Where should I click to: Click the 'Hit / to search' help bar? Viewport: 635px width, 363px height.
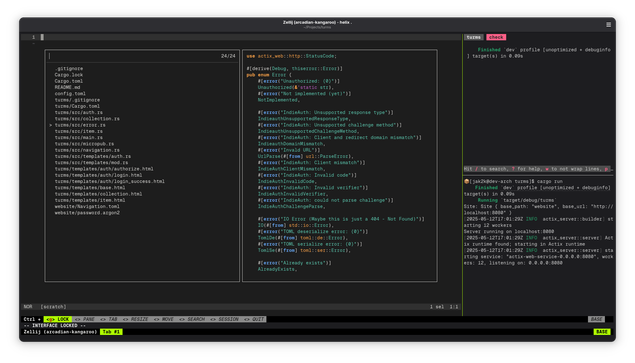click(538, 169)
